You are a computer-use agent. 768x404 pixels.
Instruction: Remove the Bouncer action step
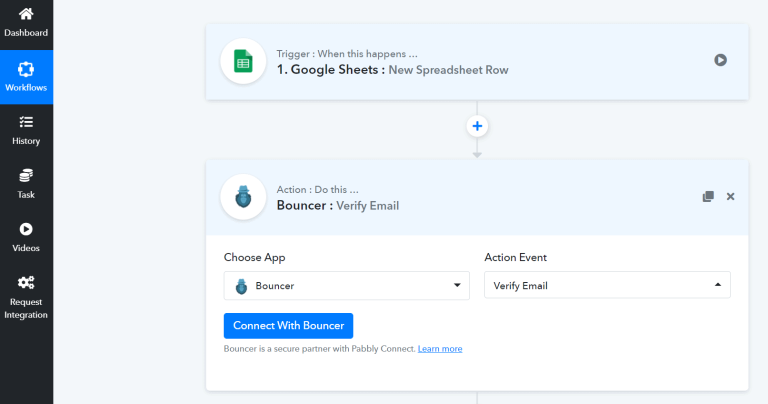[x=730, y=196]
